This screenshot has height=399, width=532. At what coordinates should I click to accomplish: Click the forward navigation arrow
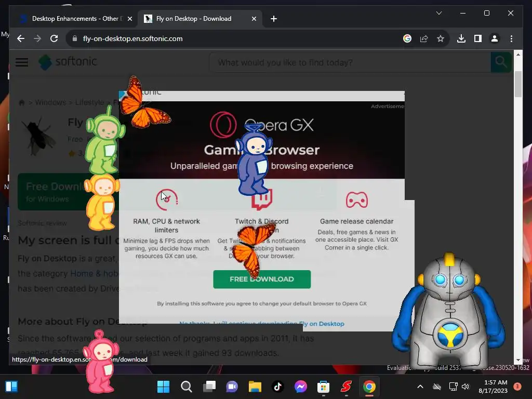[x=37, y=38]
